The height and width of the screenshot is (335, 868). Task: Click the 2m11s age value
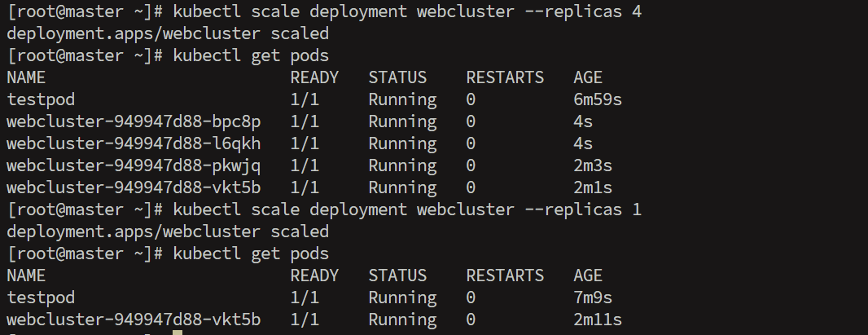click(598, 320)
